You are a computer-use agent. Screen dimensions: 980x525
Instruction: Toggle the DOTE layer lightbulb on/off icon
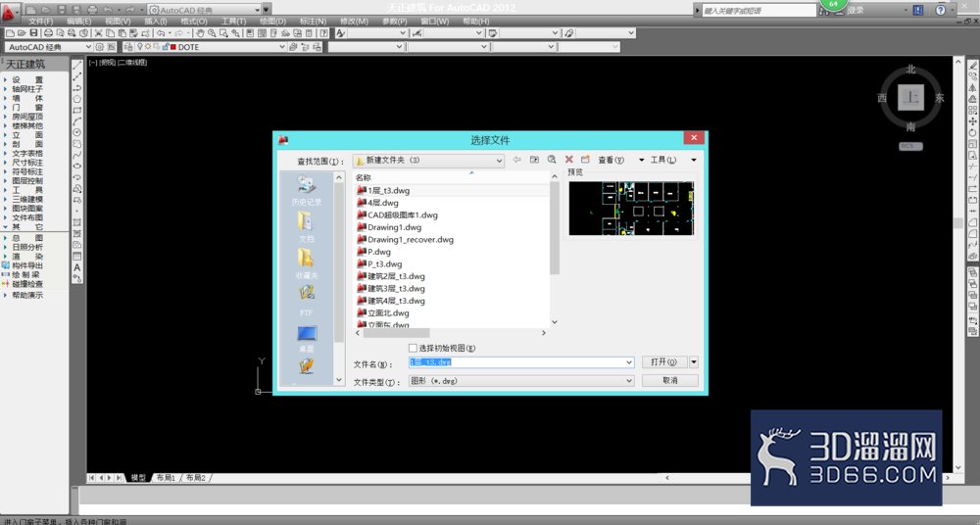pyautogui.click(x=139, y=47)
